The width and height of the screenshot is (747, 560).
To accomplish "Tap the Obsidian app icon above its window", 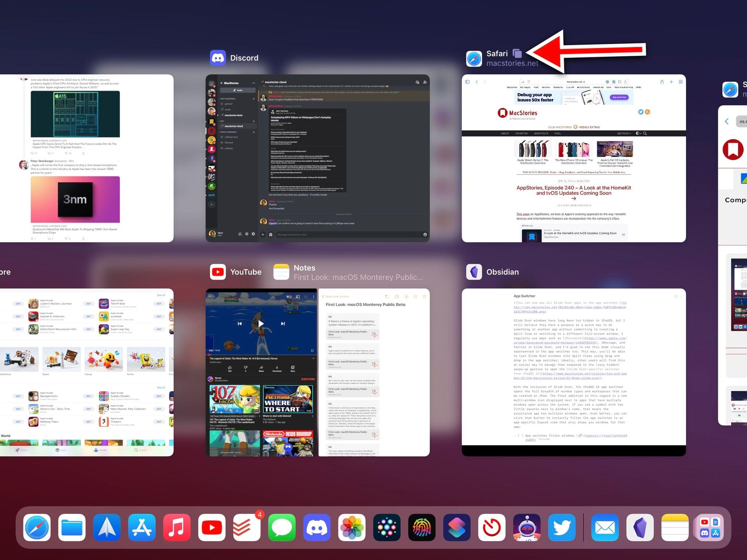I will pos(474,272).
